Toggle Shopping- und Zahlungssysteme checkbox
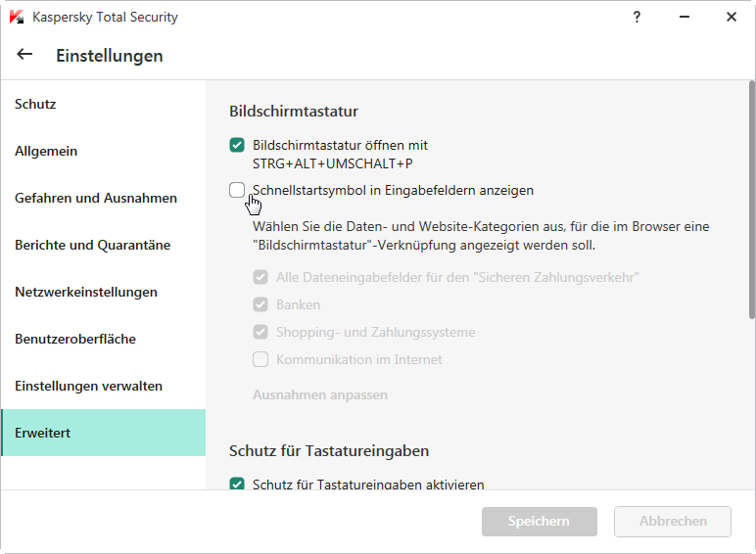The height and width of the screenshot is (554, 756). tap(260, 332)
